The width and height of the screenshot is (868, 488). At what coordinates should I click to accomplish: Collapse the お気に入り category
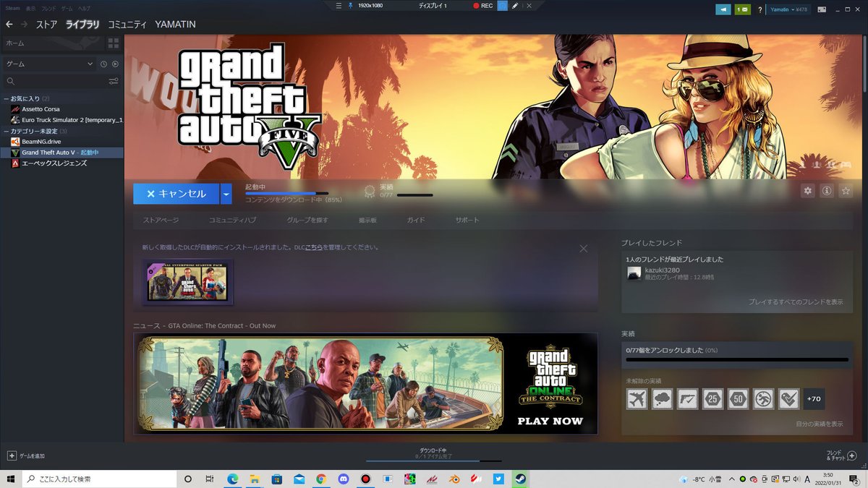click(x=6, y=98)
